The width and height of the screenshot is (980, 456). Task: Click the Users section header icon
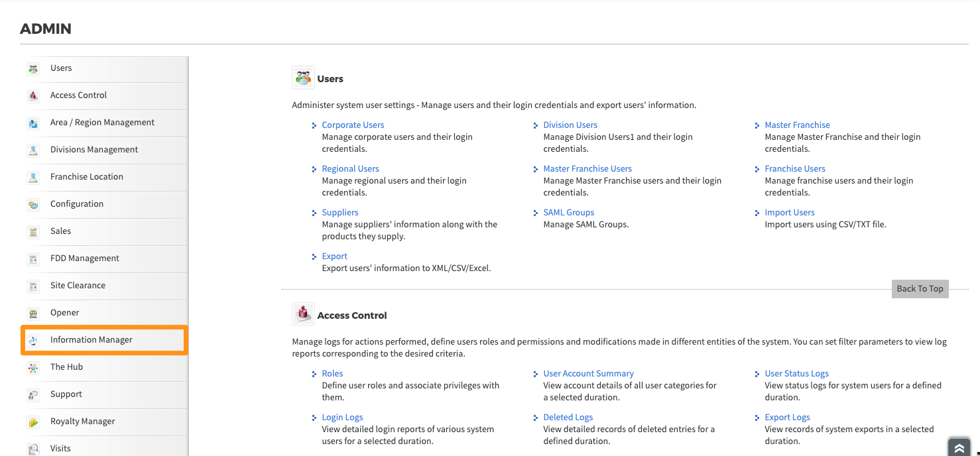[x=303, y=78]
